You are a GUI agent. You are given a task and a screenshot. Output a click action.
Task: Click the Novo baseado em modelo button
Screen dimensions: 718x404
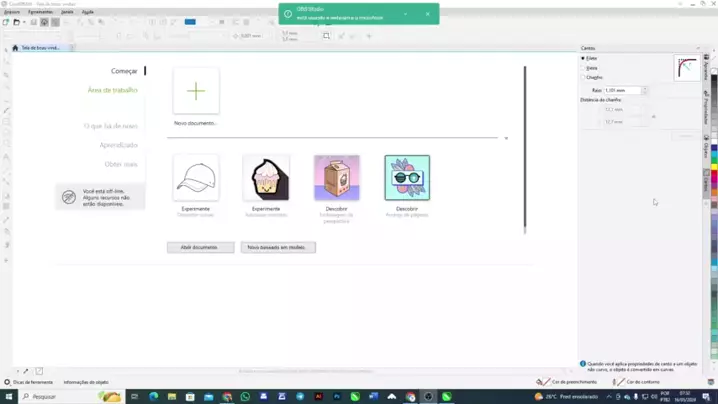click(278, 247)
